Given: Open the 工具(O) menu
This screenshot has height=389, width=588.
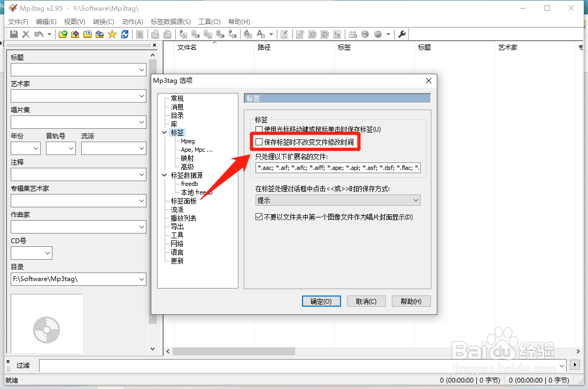Looking at the screenshot, I should (209, 22).
